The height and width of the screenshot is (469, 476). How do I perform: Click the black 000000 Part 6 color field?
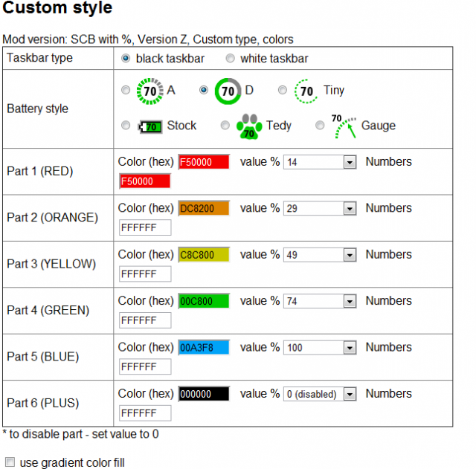point(204,394)
